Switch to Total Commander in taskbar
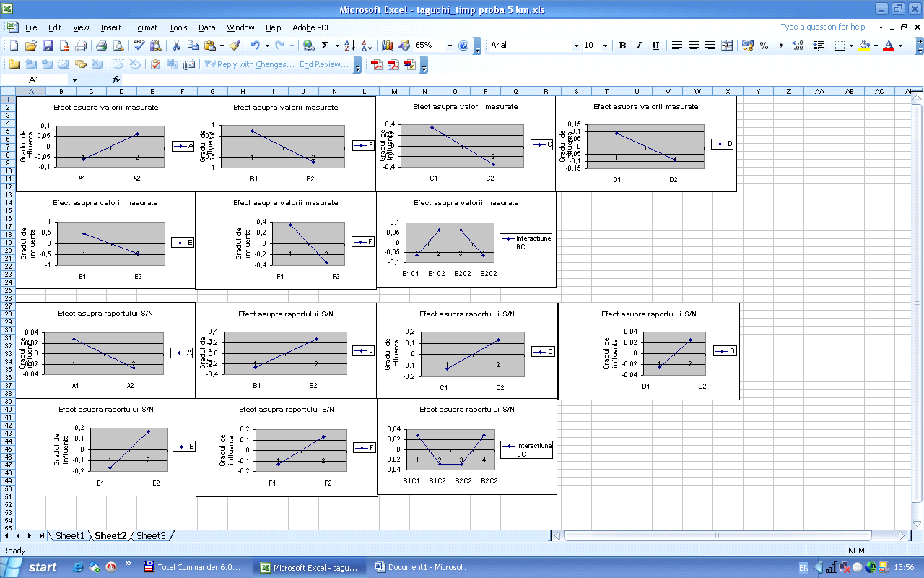Screen dimensions: 924x578 tap(195, 567)
